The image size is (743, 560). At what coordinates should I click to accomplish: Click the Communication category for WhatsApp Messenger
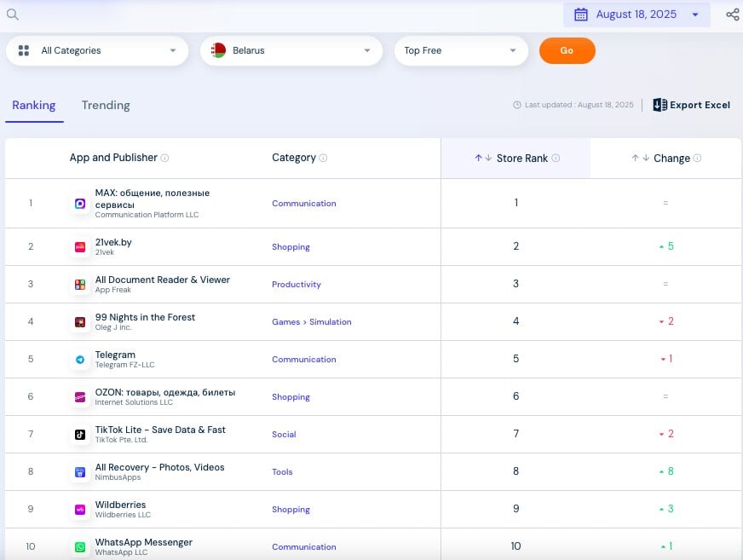[303, 546]
